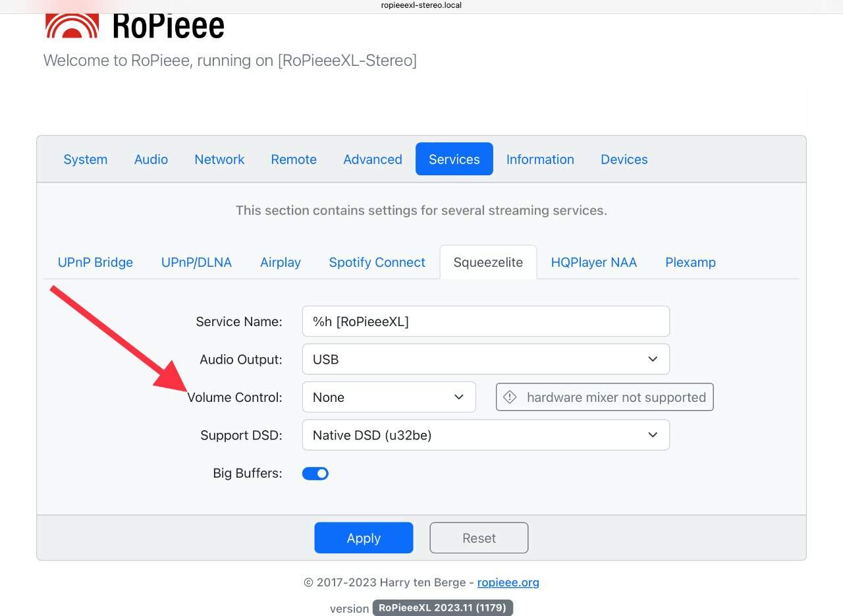The height and width of the screenshot is (616, 843).
Task: Select the UPnP/DLNA sub-tab
Action: [196, 262]
